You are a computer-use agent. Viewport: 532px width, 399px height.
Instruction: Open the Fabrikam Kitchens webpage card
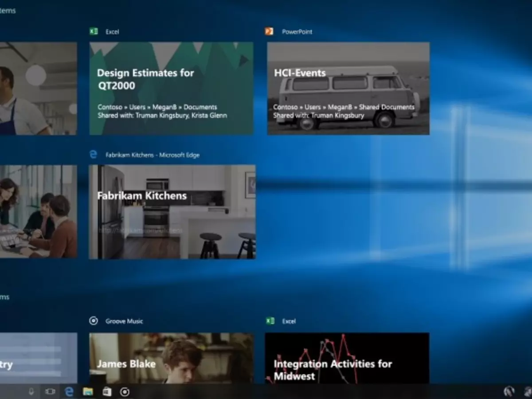[172, 211]
